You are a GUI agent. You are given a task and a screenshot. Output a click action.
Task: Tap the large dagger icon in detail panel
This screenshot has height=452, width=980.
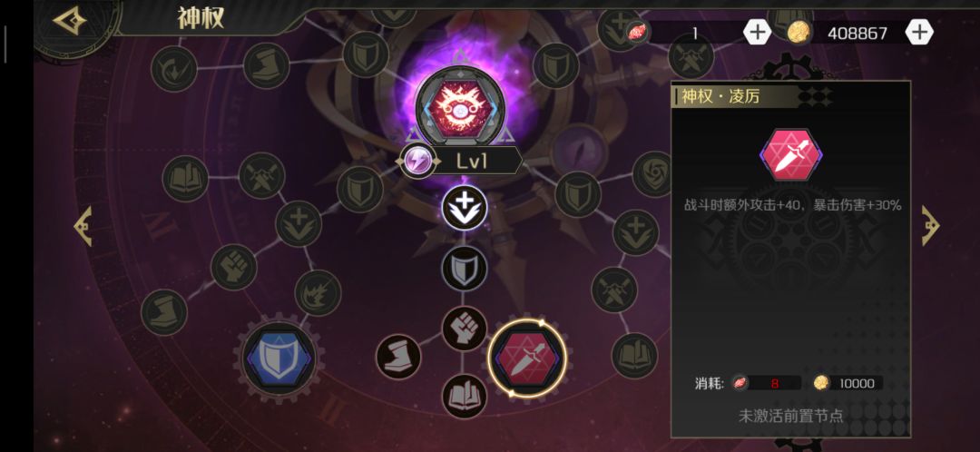click(791, 155)
